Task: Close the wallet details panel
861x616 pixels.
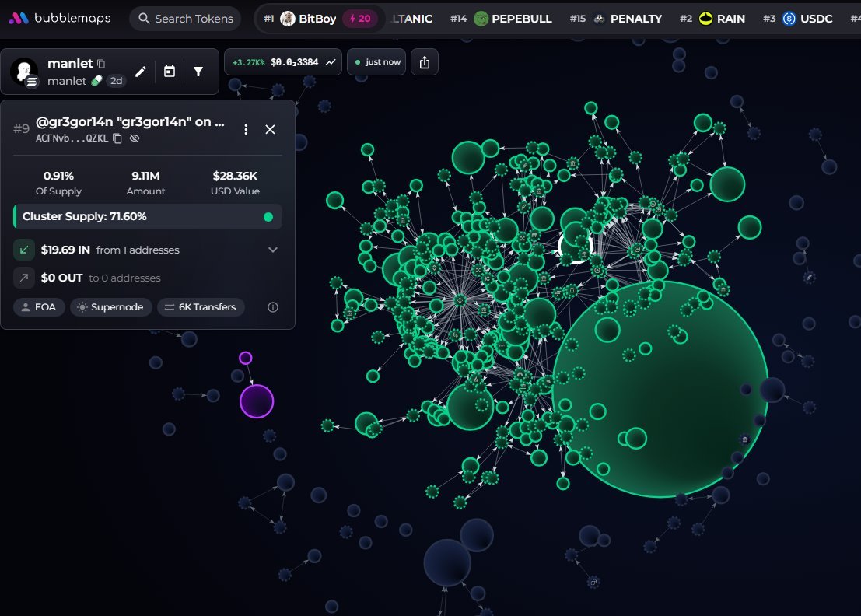Action: coord(270,130)
